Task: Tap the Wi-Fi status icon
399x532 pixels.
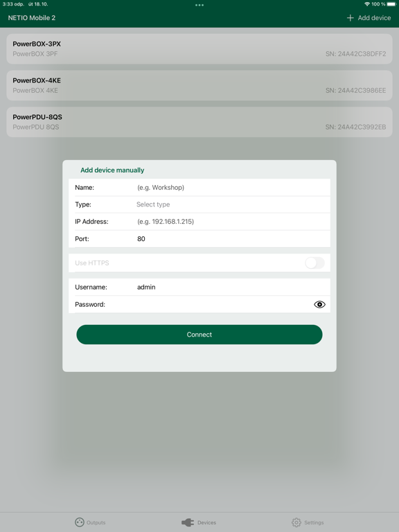Action: tap(366, 4)
